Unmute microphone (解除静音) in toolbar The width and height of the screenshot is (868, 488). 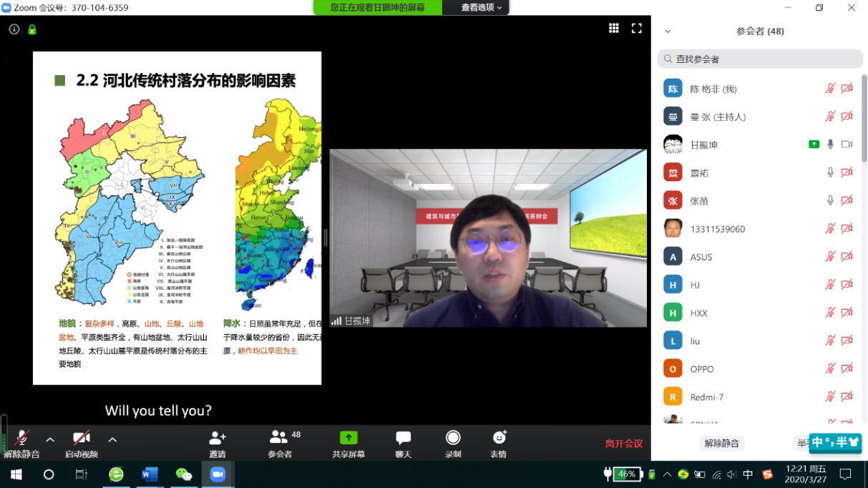pyautogui.click(x=21, y=439)
